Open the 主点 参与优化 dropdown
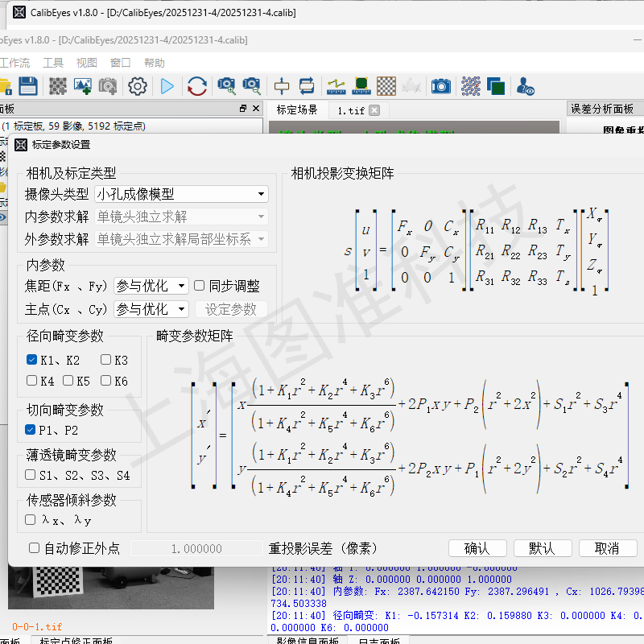This screenshot has height=644, width=644. coord(151,309)
